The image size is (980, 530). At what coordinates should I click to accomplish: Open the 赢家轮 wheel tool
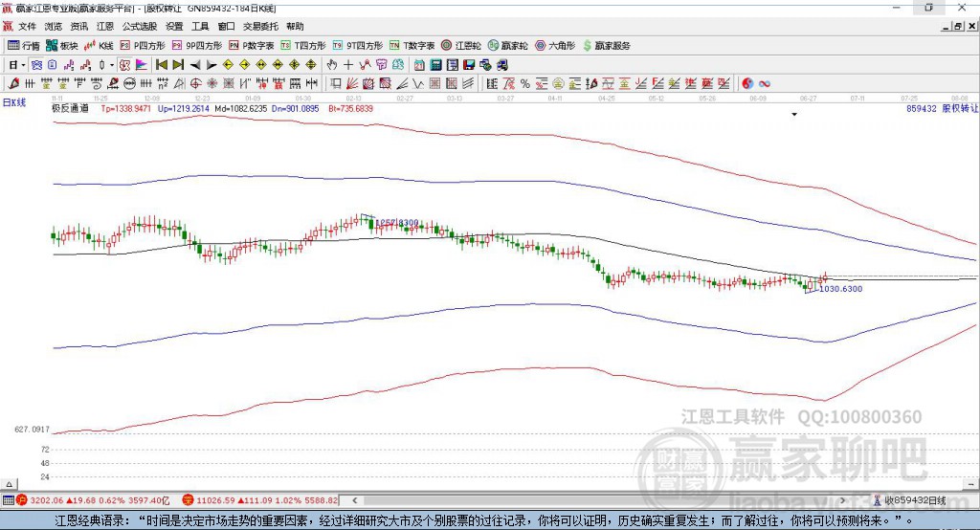pyautogui.click(x=508, y=46)
